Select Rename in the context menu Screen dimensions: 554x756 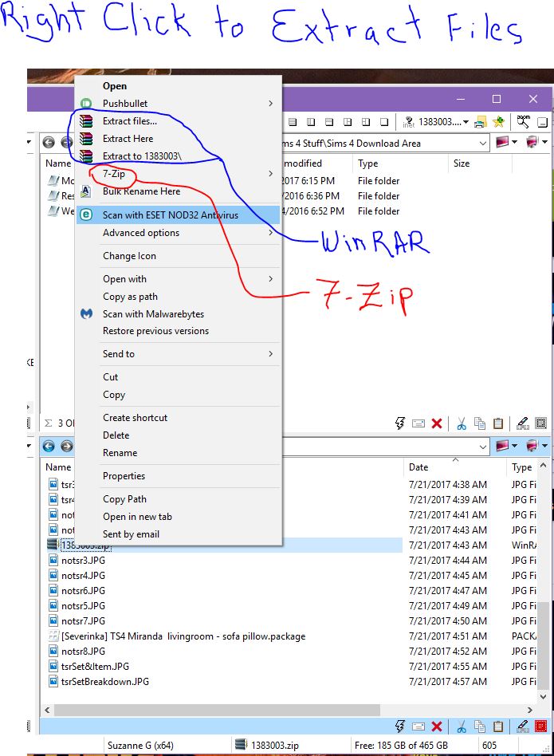coord(120,453)
